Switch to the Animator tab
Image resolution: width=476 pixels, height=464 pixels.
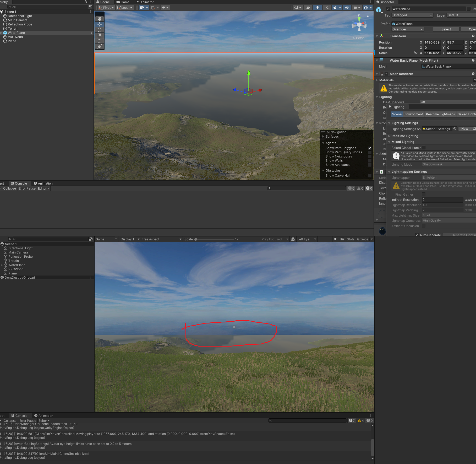click(x=145, y=2)
